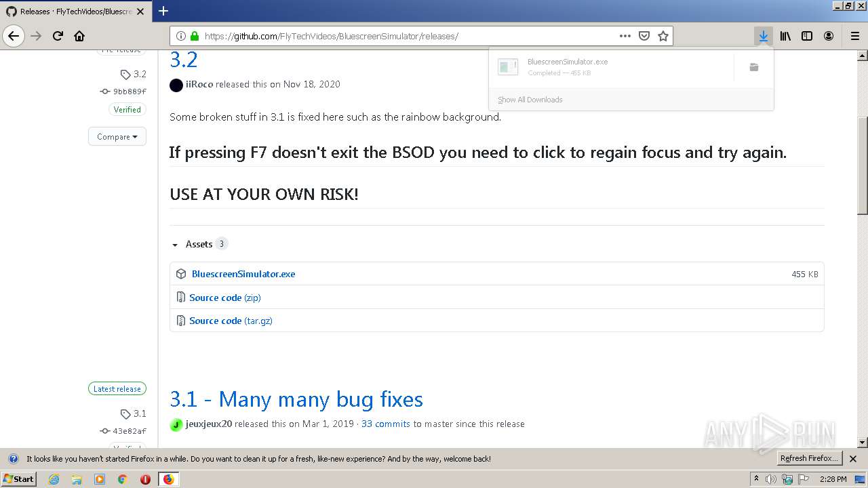Toggle the downloads panel arrow
This screenshot has width=868, height=488.
(764, 36)
